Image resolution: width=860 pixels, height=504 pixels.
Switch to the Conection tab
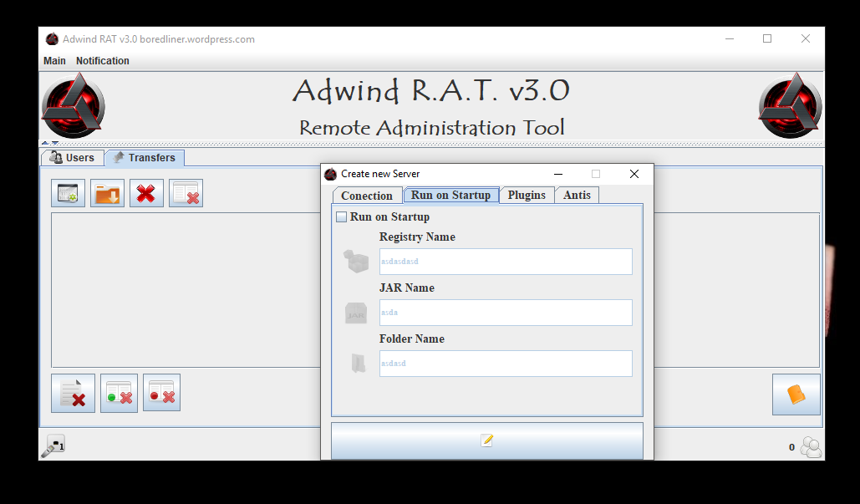[367, 196]
